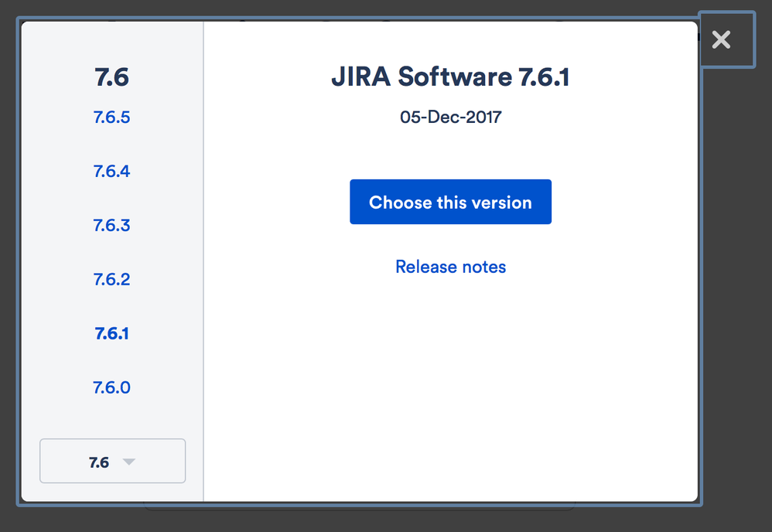This screenshot has width=772, height=532.
Task: Select version 7.6.3 in the list
Action: click(x=111, y=225)
